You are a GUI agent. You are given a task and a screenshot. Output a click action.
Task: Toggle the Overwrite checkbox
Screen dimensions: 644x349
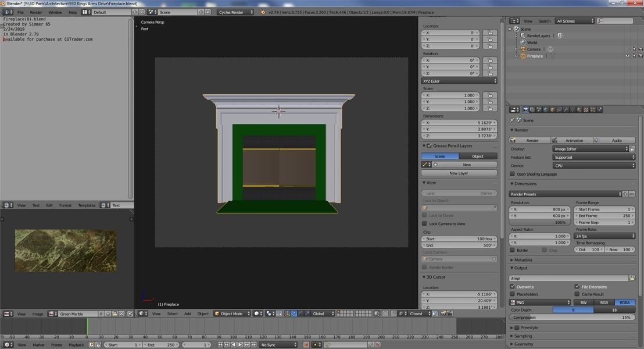pyautogui.click(x=512, y=287)
